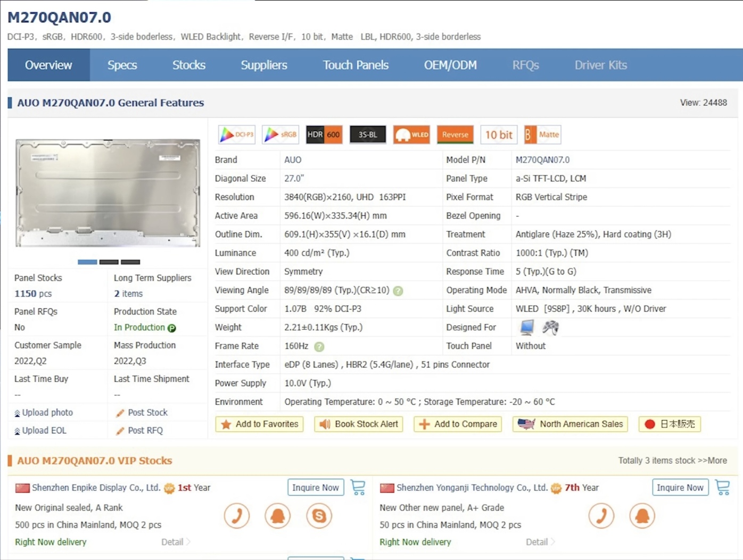Select the third photo carousel indicator

pyautogui.click(x=130, y=262)
